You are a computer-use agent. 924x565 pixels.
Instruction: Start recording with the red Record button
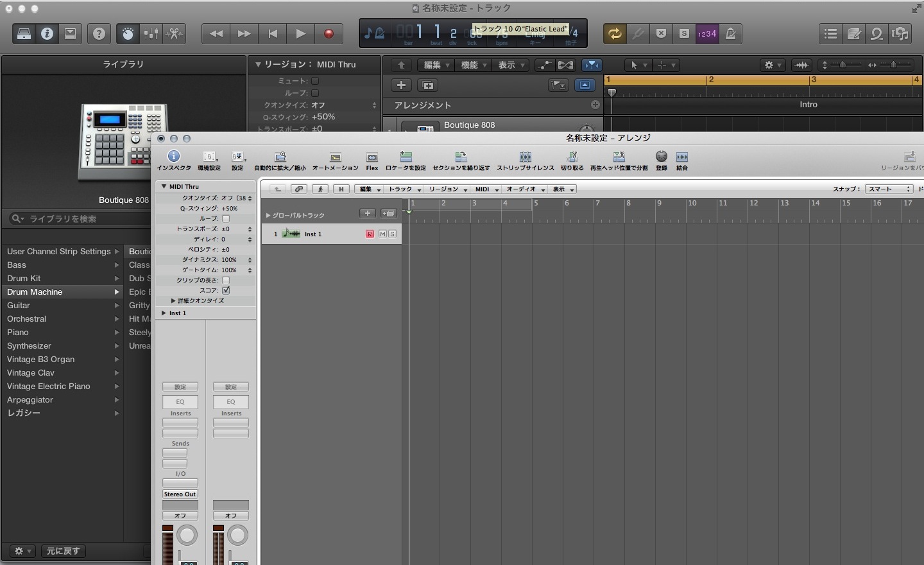(x=329, y=34)
